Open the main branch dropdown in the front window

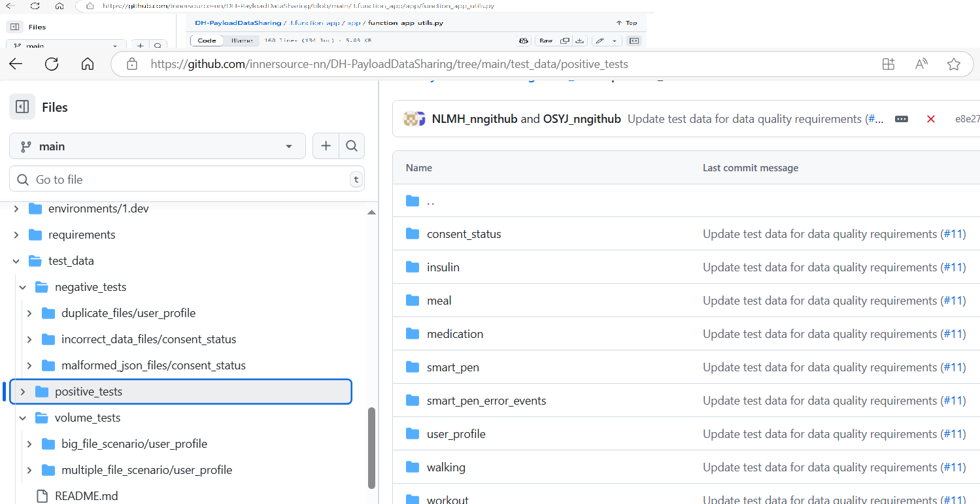click(x=158, y=146)
